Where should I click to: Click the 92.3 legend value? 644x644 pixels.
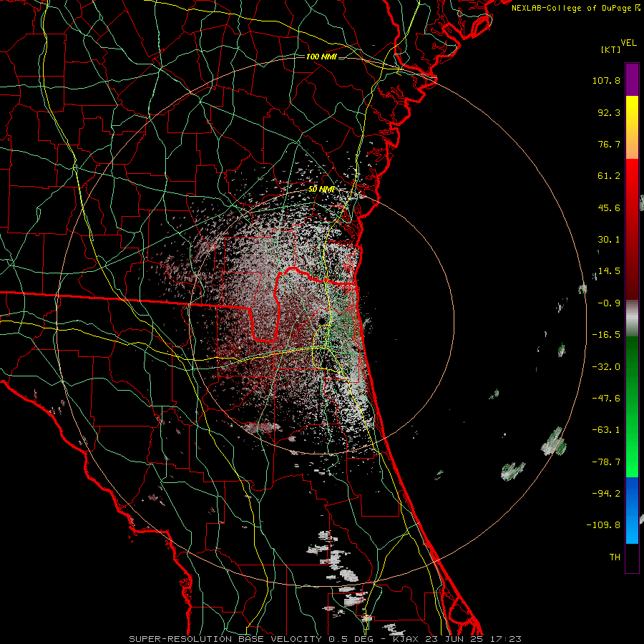(609, 112)
